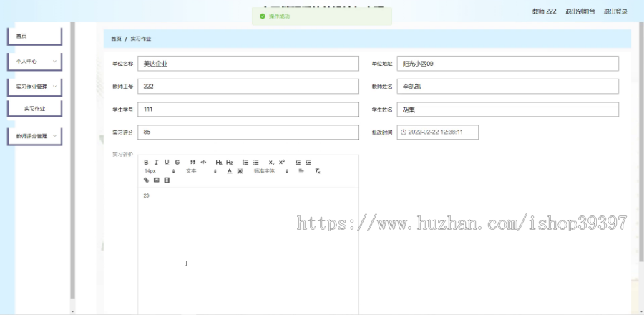Toggle bold formatting in the editor
The image size is (644, 315).
[x=146, y=163]
